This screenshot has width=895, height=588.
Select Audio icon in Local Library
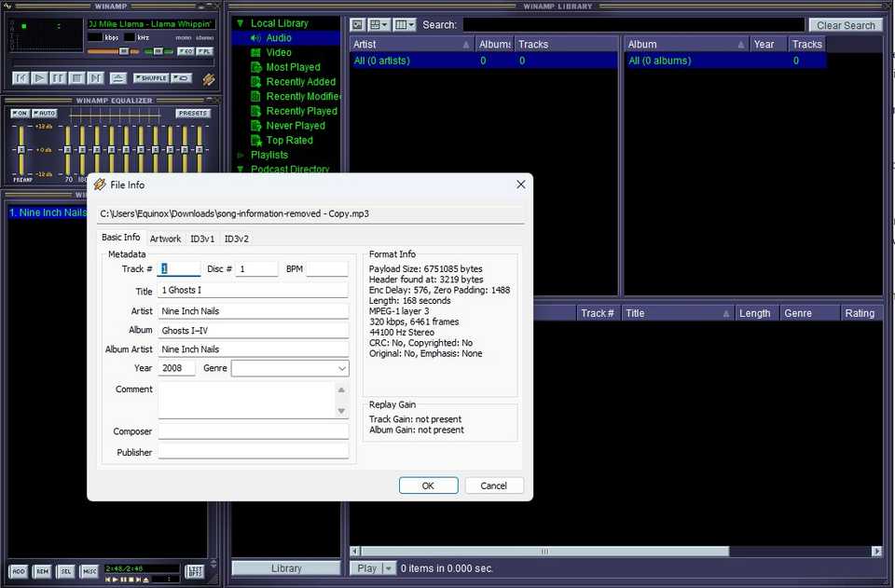(256, 37)
